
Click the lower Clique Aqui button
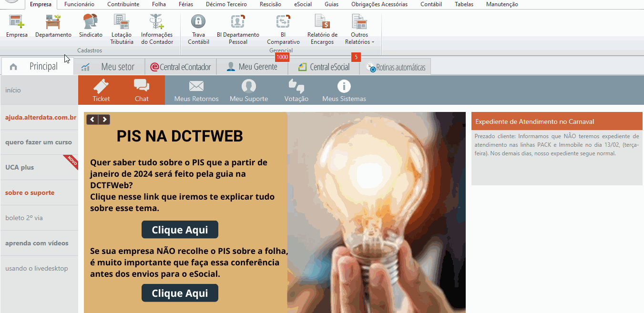click(180, 293)
